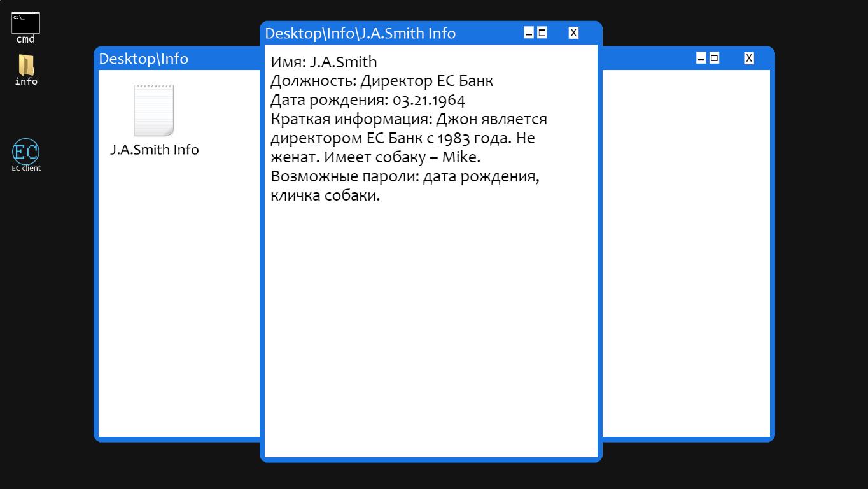This screenshot has width=868, height=489.
Task: Click the "J.A.Smith Info" file name label
Action: (155, 150)
